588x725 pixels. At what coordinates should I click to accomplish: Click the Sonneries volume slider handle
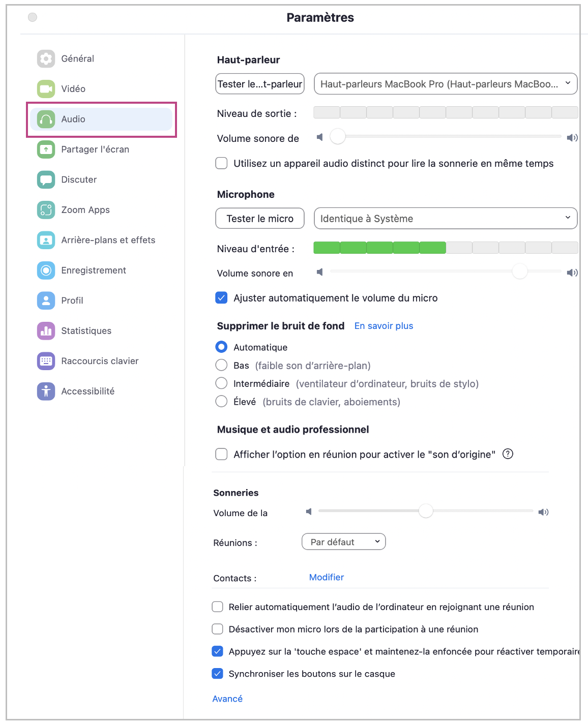(426, 511)
